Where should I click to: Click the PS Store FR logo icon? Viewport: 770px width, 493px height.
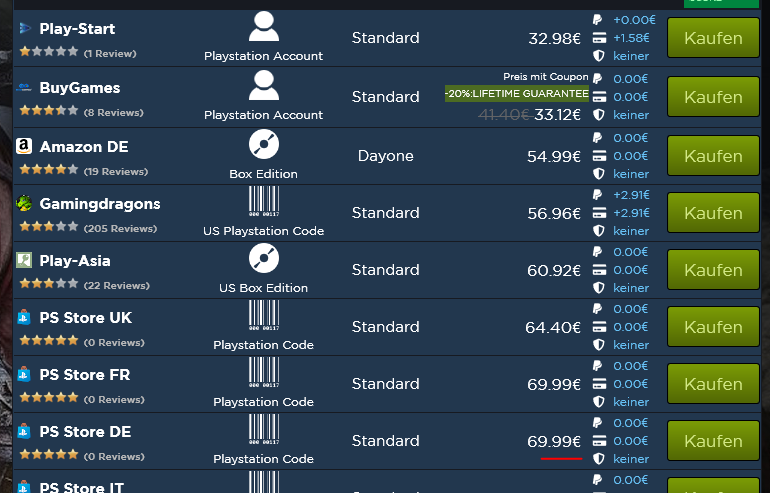click(x=24, y=374)
